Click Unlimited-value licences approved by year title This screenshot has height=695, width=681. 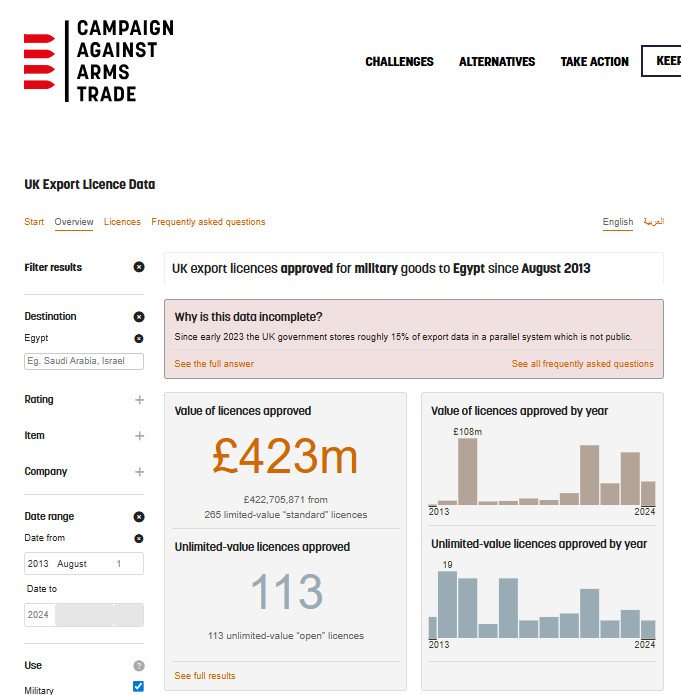coord(539,544)
